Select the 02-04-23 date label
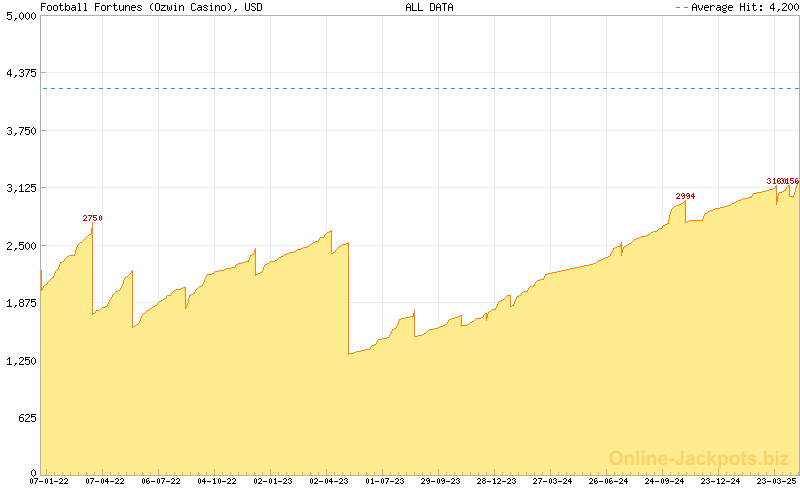800x490 pixels. tap(329, 481)
